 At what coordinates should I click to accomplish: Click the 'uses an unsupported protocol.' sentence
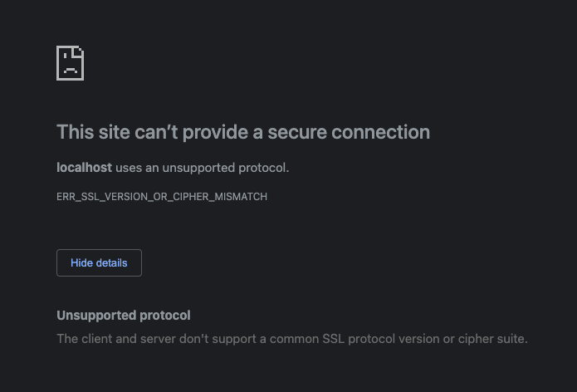pos(203,168)
